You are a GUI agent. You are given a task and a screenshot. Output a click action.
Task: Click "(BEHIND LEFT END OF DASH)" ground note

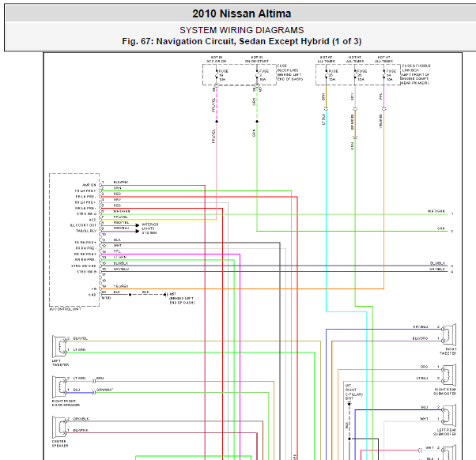(182, 300)
